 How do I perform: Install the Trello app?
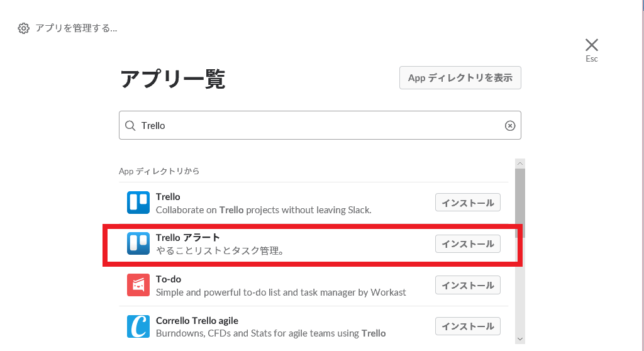tap(468, 203)
